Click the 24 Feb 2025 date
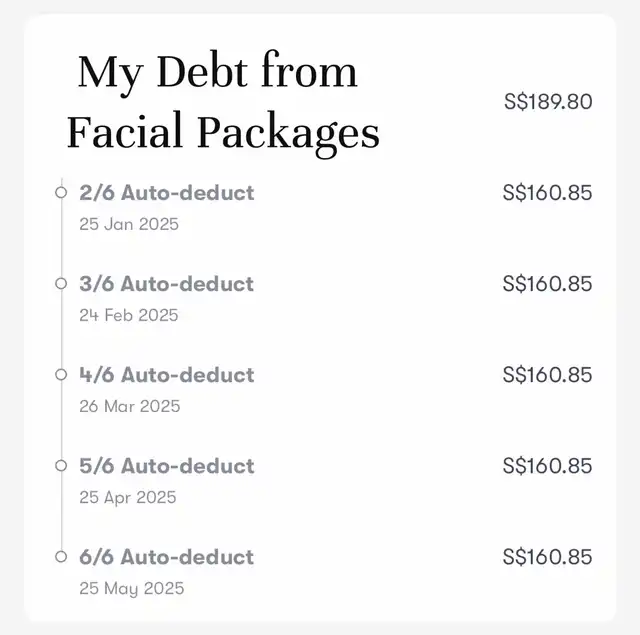This screenshot has height=635, width=640. click(129, 315)
